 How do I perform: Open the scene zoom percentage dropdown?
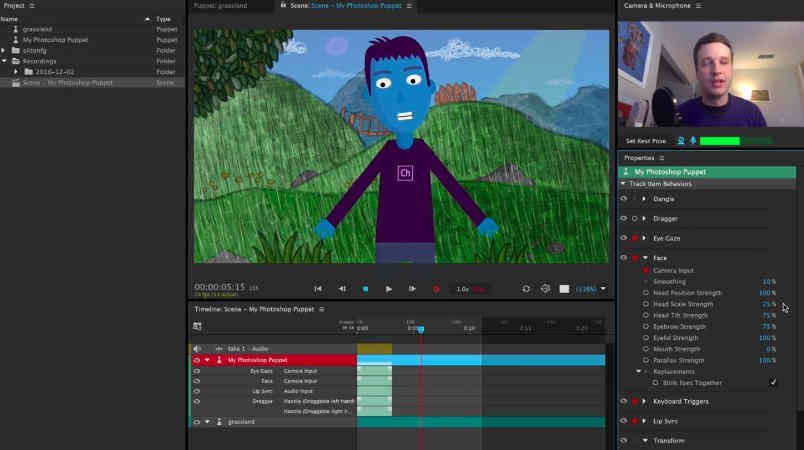tap(603, 289)
